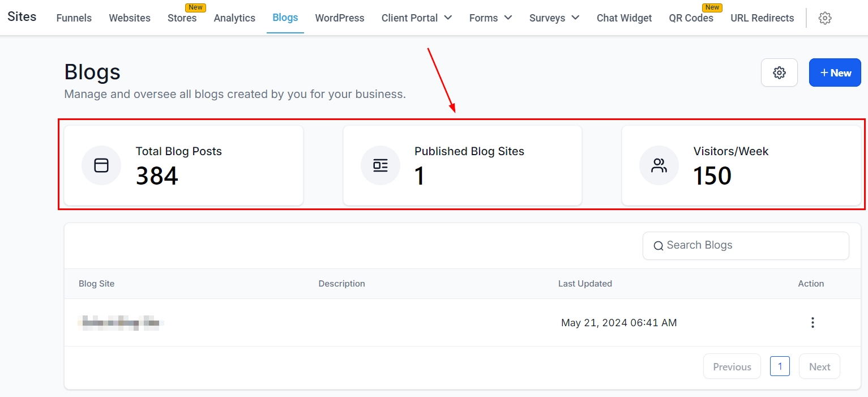
Task: Click the Previous pagination button
Action: tap(732, 366)
